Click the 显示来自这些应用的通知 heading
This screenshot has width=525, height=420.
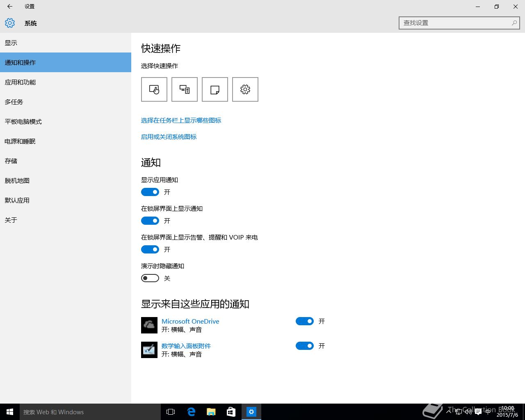pos(195,304)
